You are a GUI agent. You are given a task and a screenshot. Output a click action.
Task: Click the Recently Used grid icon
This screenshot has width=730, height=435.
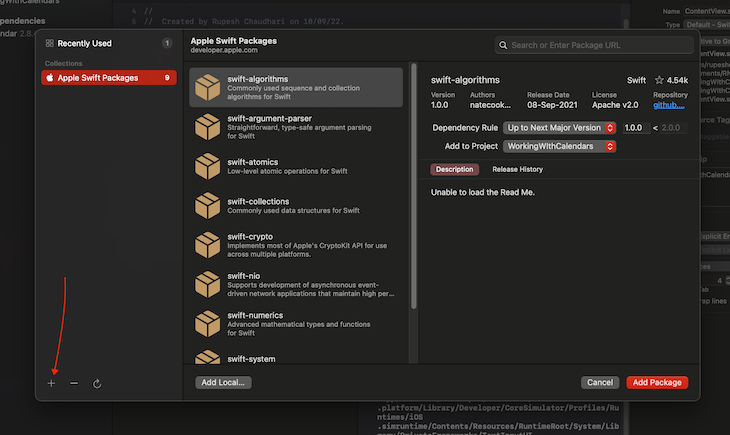click(50, 44)
